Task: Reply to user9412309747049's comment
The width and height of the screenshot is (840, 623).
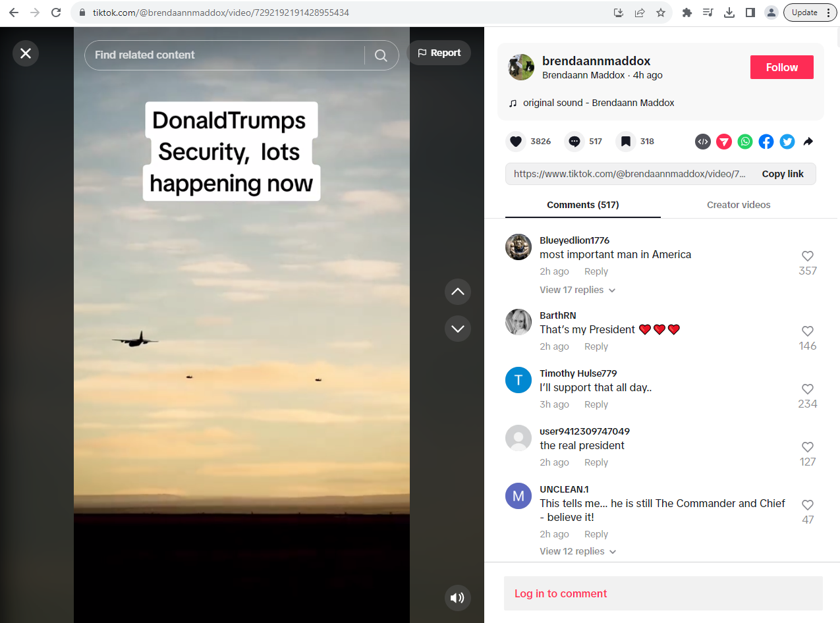Action: (596, 462)
